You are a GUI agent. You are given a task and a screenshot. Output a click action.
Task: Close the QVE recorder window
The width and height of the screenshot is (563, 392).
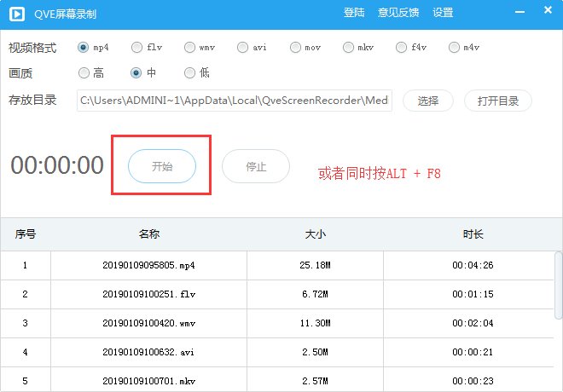[546, 12]
